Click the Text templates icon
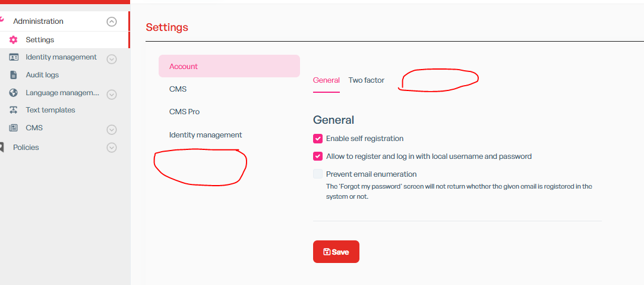Viewport: 644px width, 285px height. [14, 110]
